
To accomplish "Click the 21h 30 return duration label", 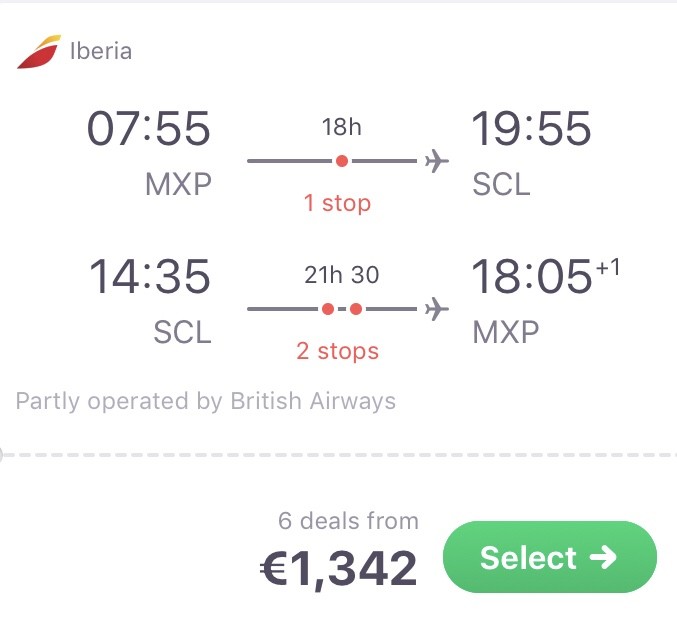I will point(342,275).
